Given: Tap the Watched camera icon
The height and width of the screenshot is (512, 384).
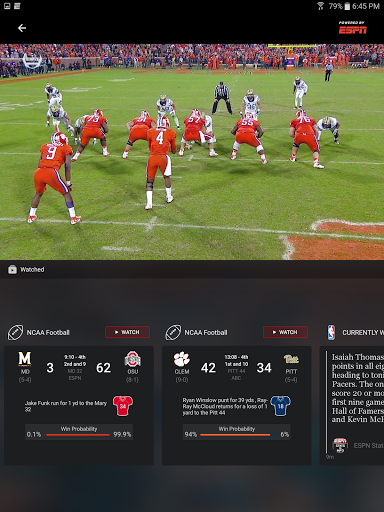Looking at the screenshot, I should coord(12,269).
